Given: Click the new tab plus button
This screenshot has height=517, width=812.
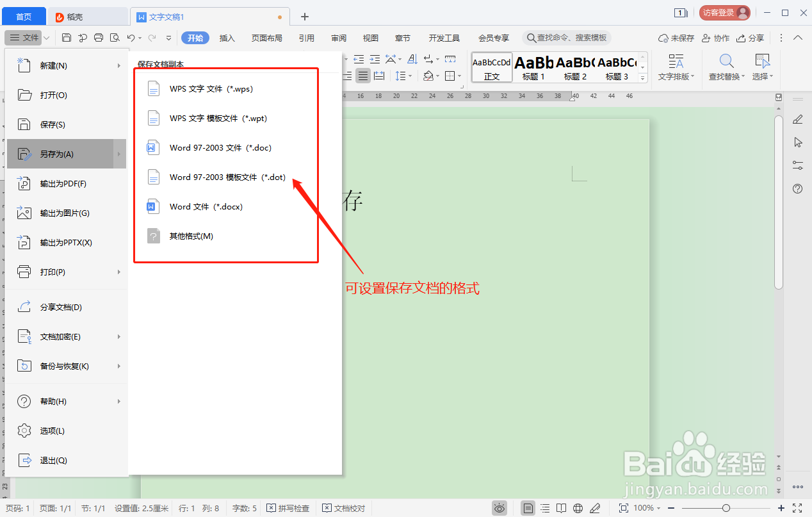Looking at the screenshot, I should point(305,17).
